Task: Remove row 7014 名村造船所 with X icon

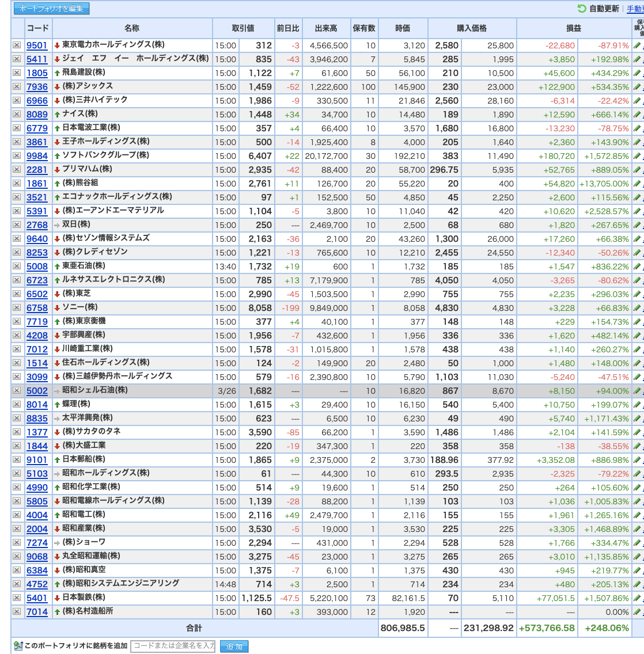Action: click(x=17, y=611)
